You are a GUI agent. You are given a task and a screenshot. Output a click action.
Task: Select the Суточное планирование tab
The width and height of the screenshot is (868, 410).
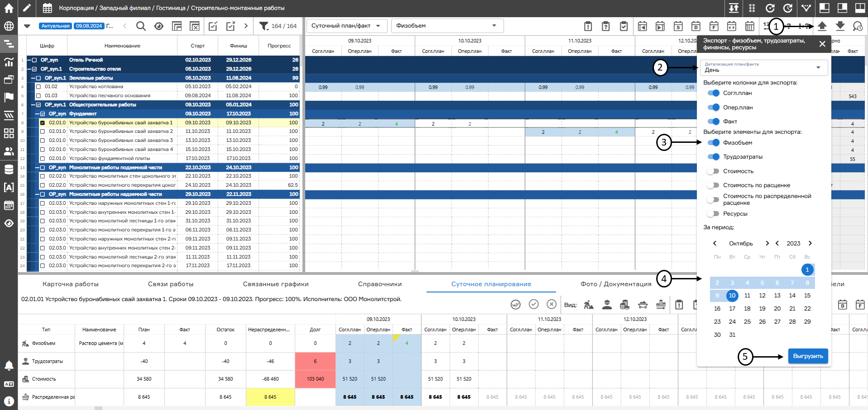coord(491,284)
